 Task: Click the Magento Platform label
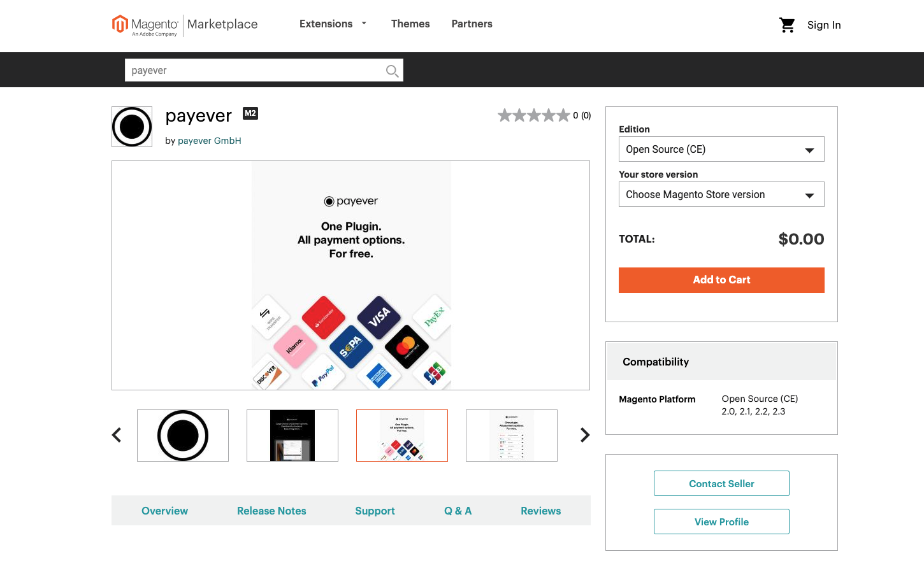tap(657, 399)
